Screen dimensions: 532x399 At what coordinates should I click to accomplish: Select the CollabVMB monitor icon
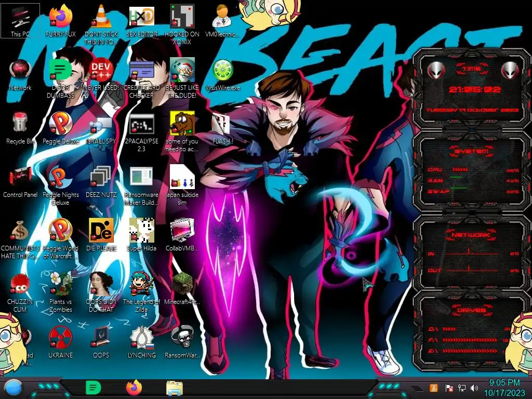182,235
